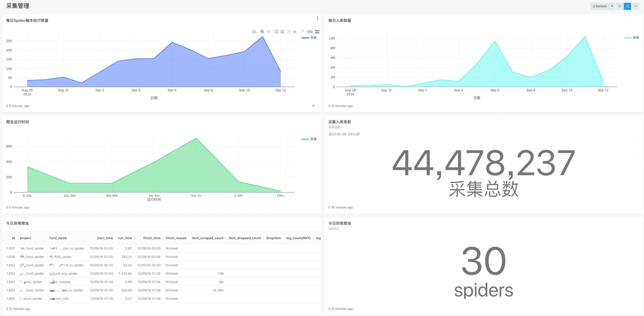This screenshot has height=316, width=644.
Task: Enable show closest data on hover
Action: 310,32
